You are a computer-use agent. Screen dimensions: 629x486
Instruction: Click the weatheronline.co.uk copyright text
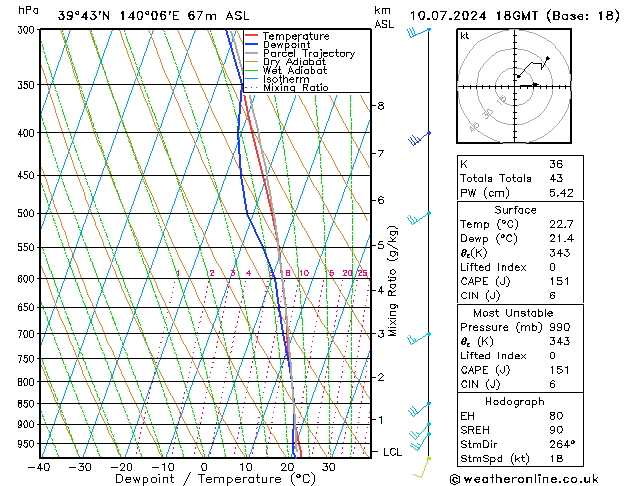click(x=524, y=479)
